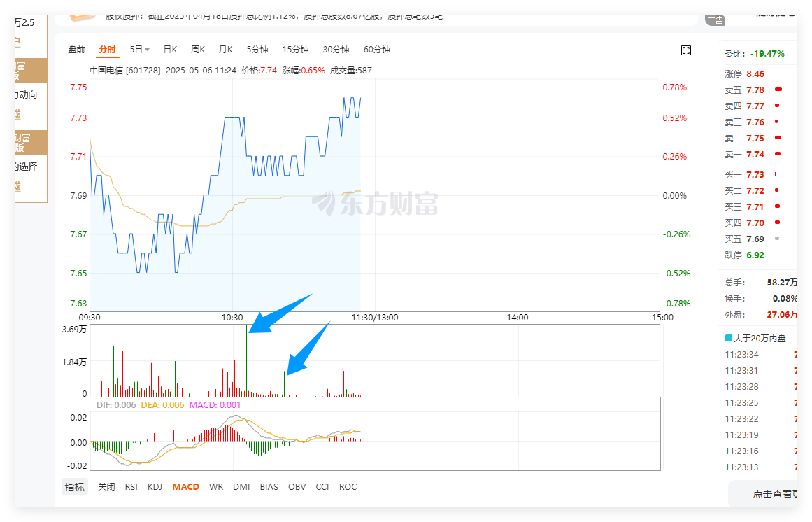The width and height of the screenshot is (812, 522).
Task: Click the 买二 price 7.72
Action: [x=755, y=190]
